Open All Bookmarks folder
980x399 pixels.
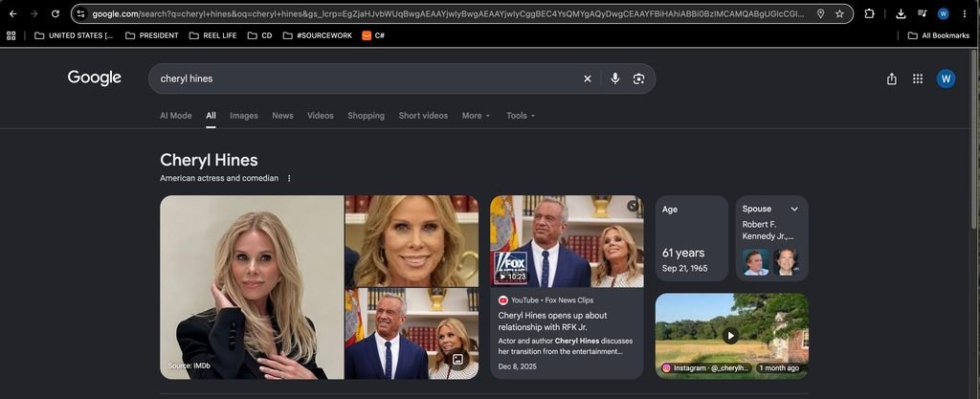938,35
